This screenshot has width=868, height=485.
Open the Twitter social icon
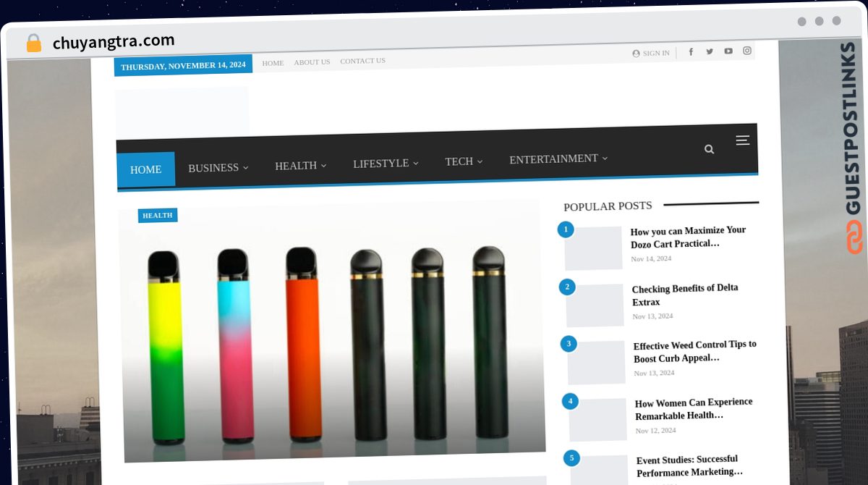[x=710, y=51]
